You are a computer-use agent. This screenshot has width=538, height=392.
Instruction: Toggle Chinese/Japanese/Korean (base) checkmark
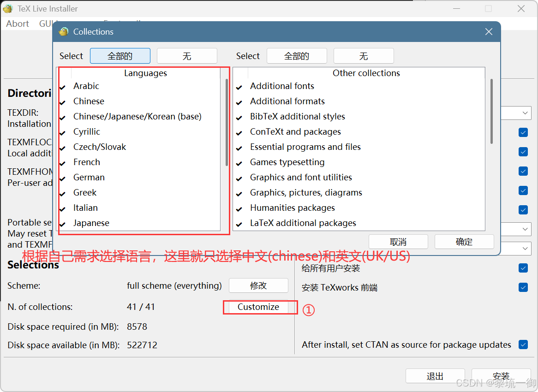[x=63, y=118]
